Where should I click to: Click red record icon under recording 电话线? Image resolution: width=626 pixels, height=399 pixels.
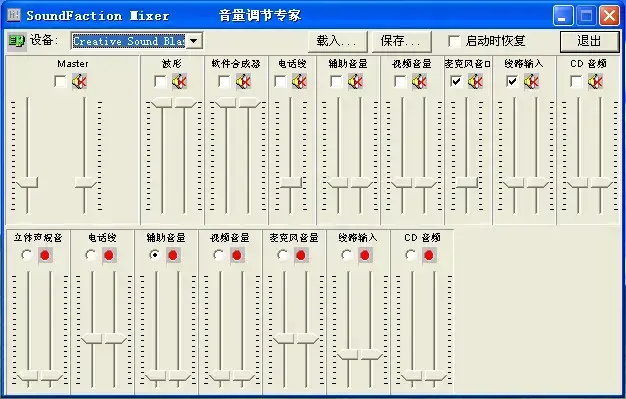click(109, 255)
